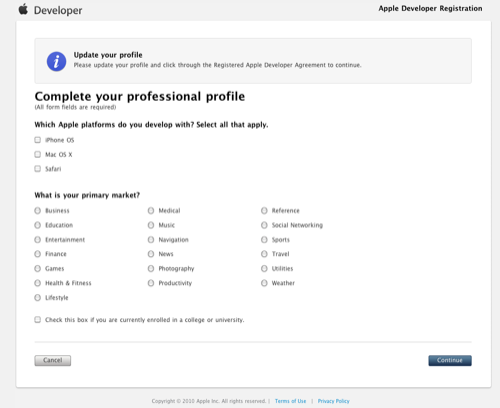Viewport: 500px width, 408px height.
Task: Select the Medical radio button
Action: click(151, 211)
